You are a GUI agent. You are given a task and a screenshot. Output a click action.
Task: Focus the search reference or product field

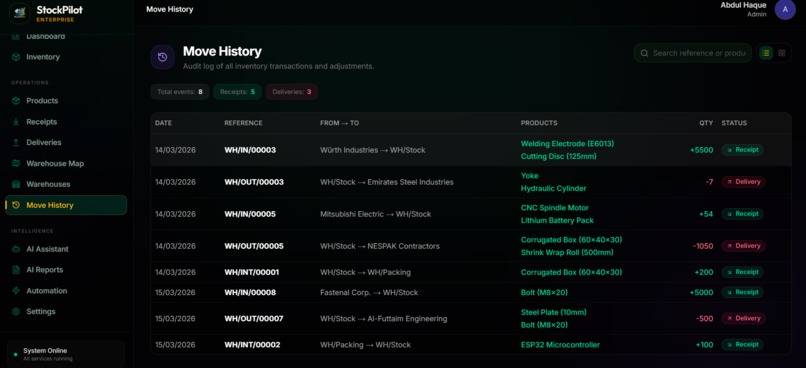tap(693, 53)
